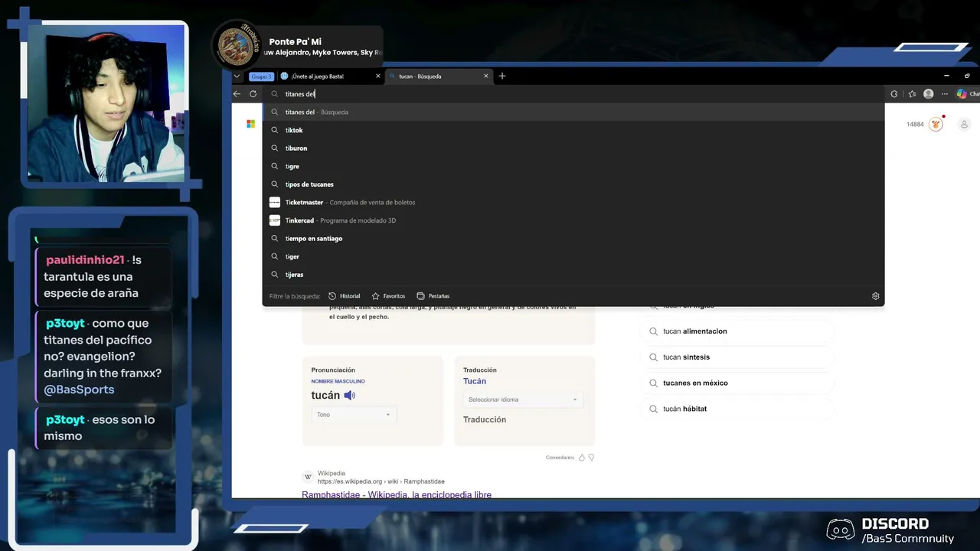Click the streamer webcam feed
This screenshot has width=980, height=551.
tap(106, 103)
